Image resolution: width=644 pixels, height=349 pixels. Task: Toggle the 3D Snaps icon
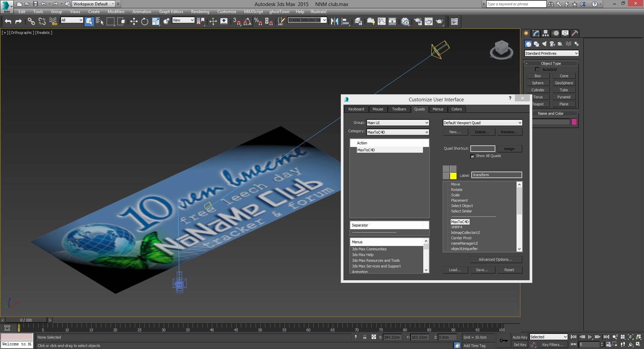(237, 21)
